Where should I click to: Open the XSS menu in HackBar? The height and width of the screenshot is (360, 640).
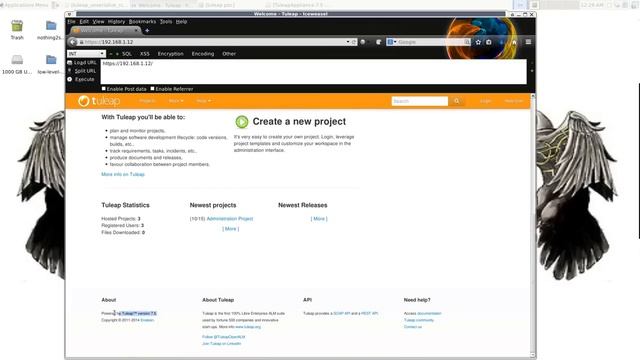145,54
